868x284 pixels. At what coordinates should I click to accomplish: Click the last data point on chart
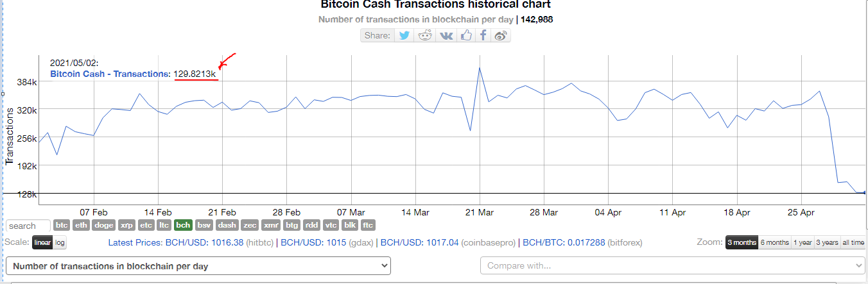coord(865,192)
